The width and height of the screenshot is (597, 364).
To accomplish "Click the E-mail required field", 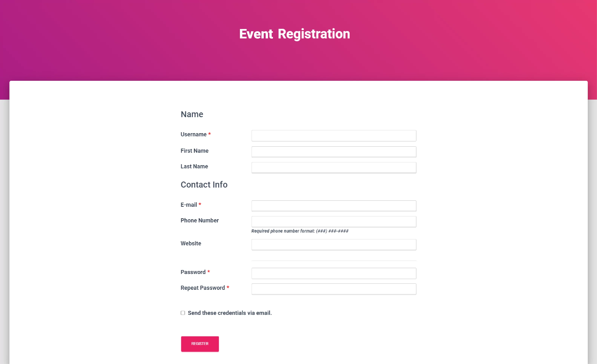I will (x=334, y=205).
